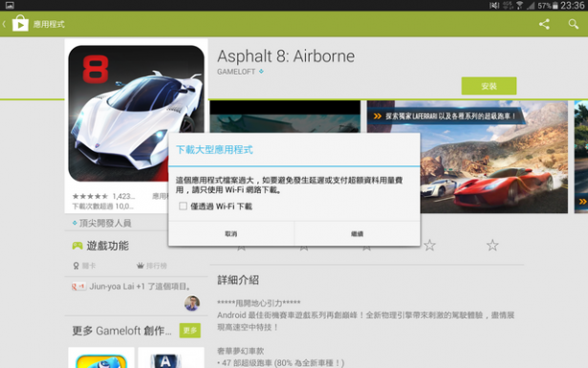Click 繼續 button in the dialog
Screen dimensions: 588x368
click(x=358, y=234)
